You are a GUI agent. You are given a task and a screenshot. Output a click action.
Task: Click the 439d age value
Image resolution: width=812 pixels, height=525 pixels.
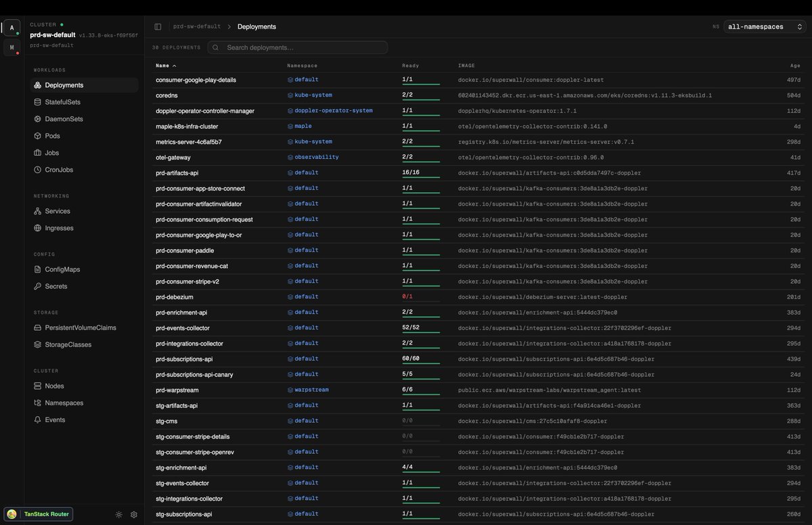[x=794, y=359]
